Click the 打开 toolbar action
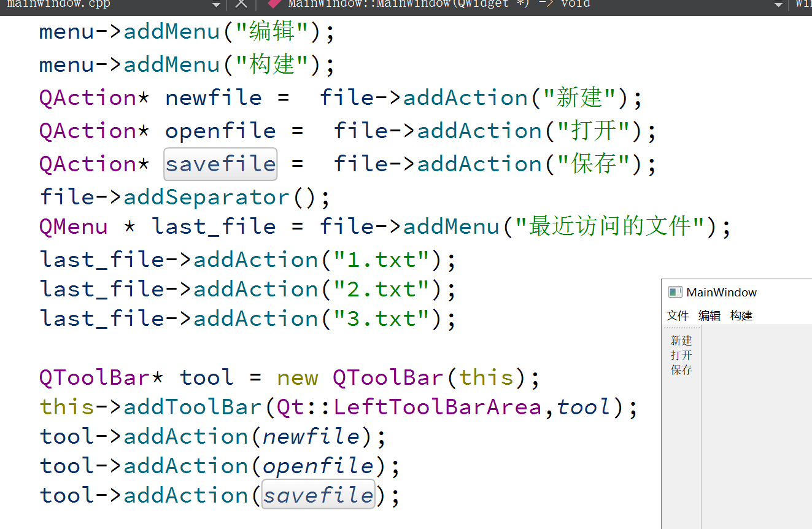This screenshot has width=812, height=529. [x=681, y=355]
